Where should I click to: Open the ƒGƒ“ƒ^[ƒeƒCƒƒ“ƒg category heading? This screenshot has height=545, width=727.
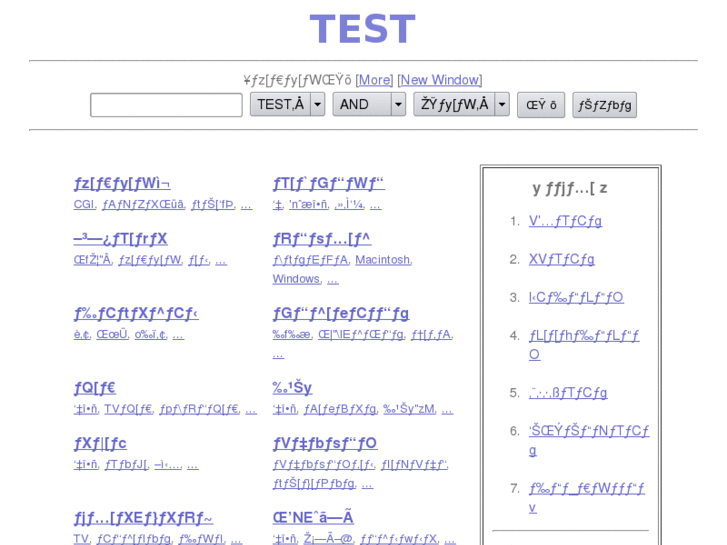click(341, 314)
